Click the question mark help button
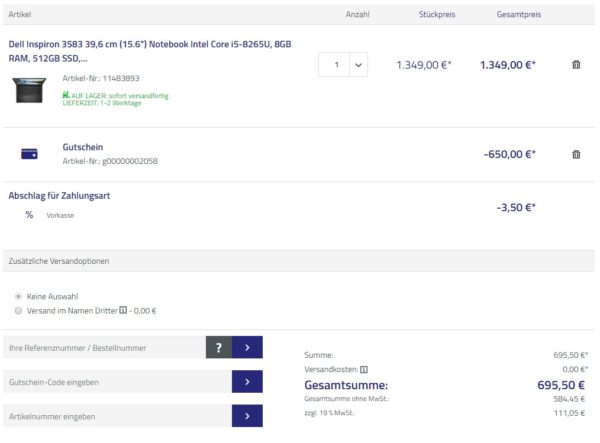Image resolution: width=600 pixels, height=443 pixels. 218,347
